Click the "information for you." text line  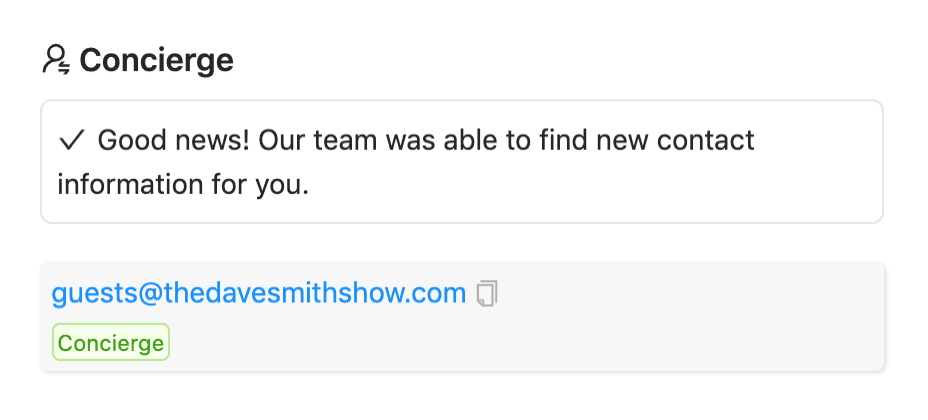click(183, 184)
